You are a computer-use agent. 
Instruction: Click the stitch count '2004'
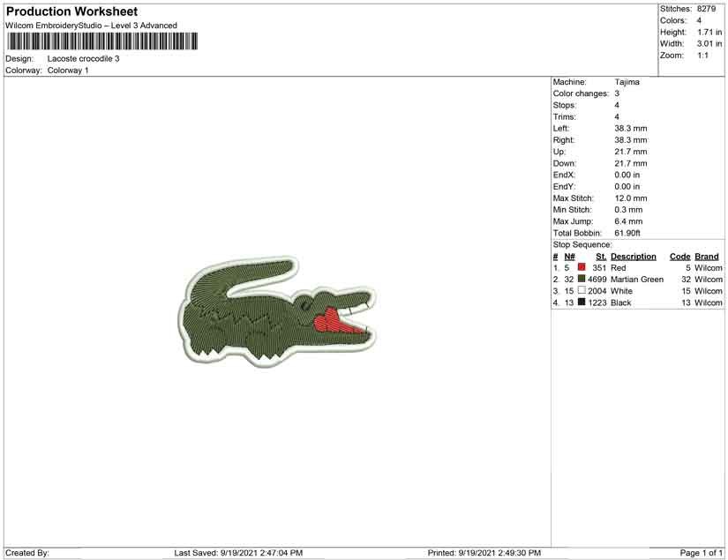point(597,291)
